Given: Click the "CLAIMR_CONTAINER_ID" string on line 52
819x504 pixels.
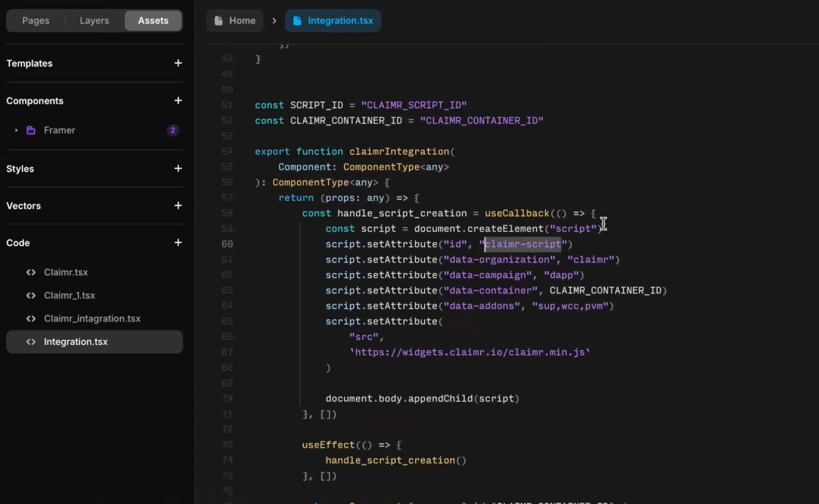Looking at the screenshot, I should 481,121.
